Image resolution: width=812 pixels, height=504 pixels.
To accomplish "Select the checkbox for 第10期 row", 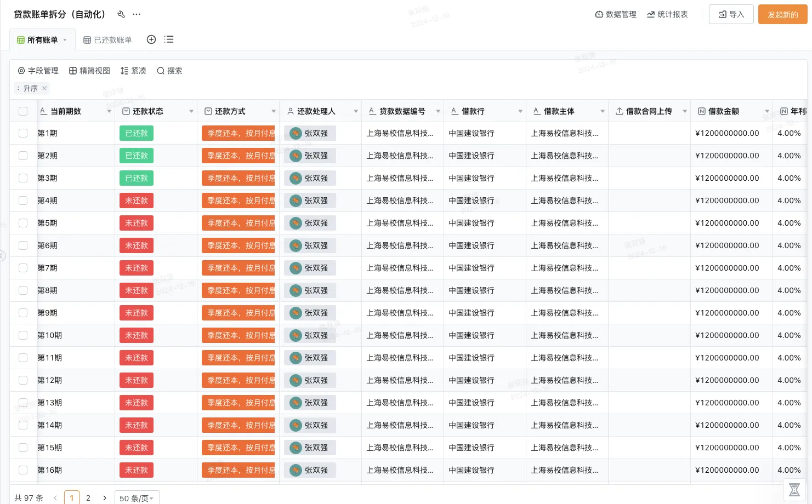I will (x=22, y=335).
